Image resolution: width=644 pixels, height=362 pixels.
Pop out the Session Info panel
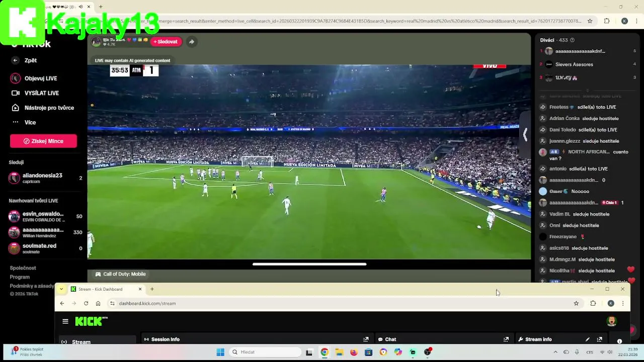click(x=366, y=339)
